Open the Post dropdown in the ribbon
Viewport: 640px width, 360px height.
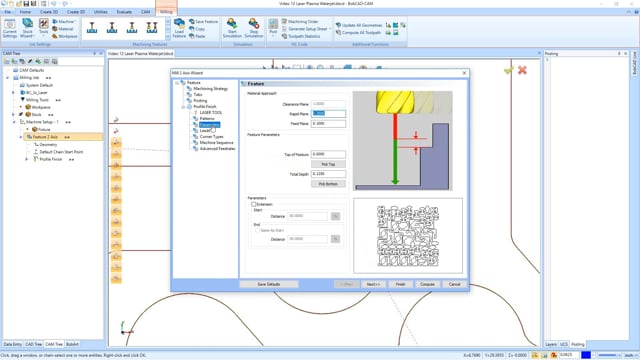[273, 35]
